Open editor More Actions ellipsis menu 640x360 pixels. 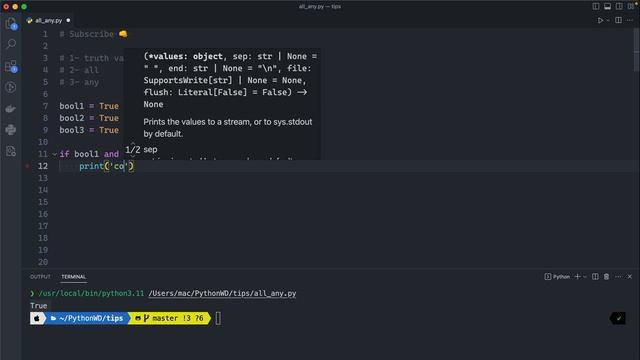(x=630, y=20)
